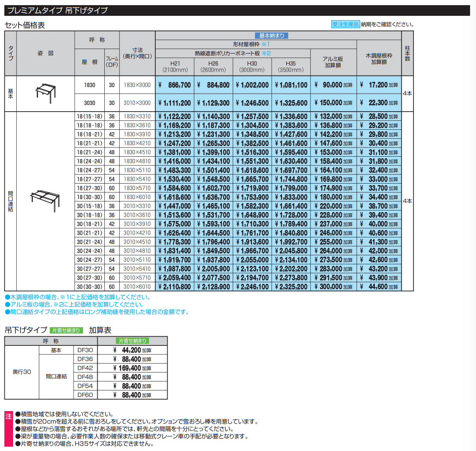Image resolution: width=476 pixels, height=451 pixels.
Task: Select the ¥866,700 price cell
Action: [174, 85]
